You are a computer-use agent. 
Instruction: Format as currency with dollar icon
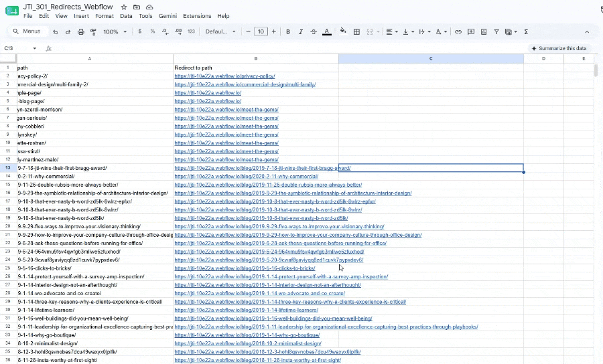pos(139,31)
